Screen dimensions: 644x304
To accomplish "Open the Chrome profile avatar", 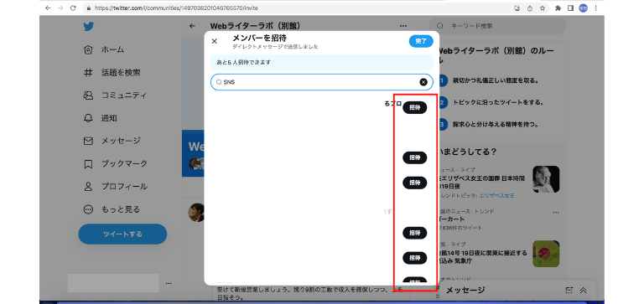I will tap(583, 8).
